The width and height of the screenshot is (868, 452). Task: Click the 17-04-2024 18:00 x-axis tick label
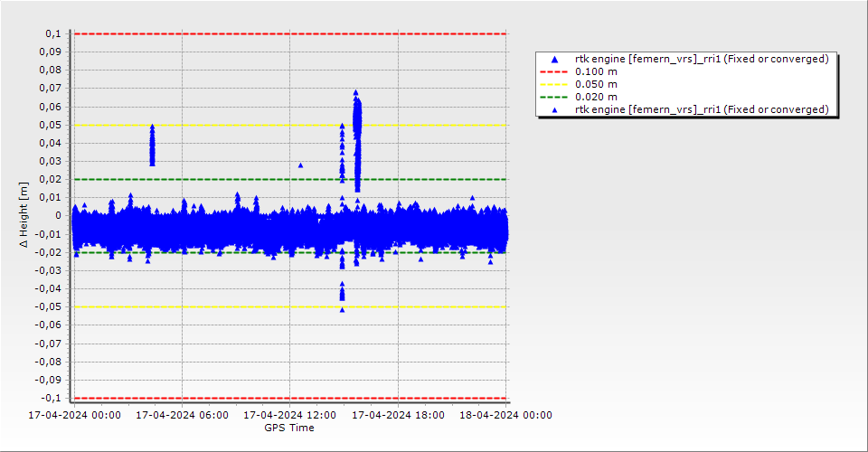tap(398, 416)
